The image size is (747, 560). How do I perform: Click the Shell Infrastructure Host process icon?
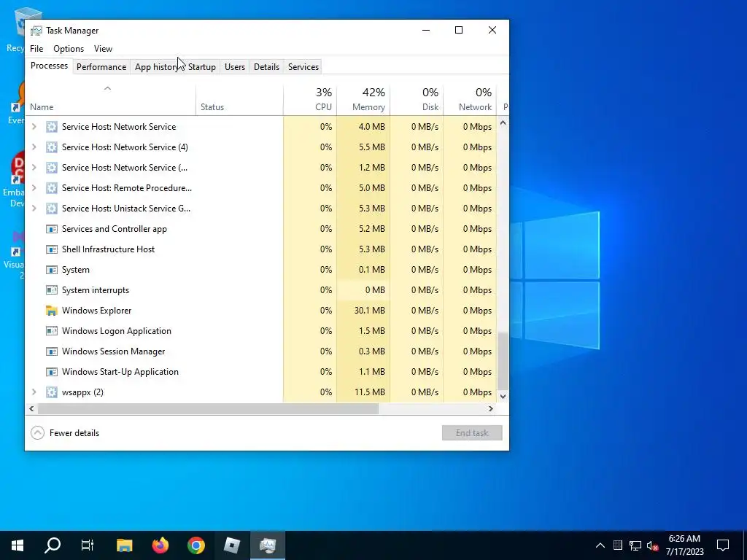(x=52, y=249)
